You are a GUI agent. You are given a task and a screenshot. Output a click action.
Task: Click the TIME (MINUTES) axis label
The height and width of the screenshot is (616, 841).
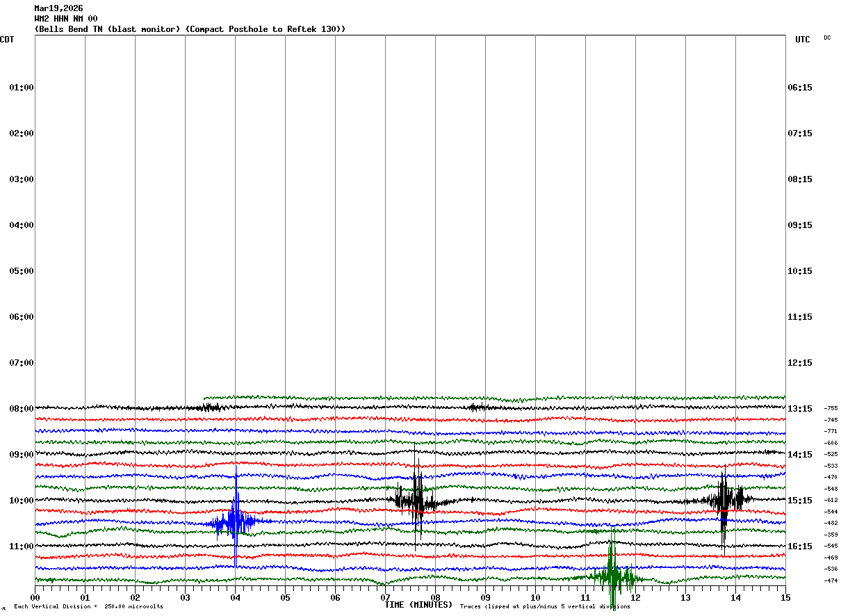tap(418, 605)
